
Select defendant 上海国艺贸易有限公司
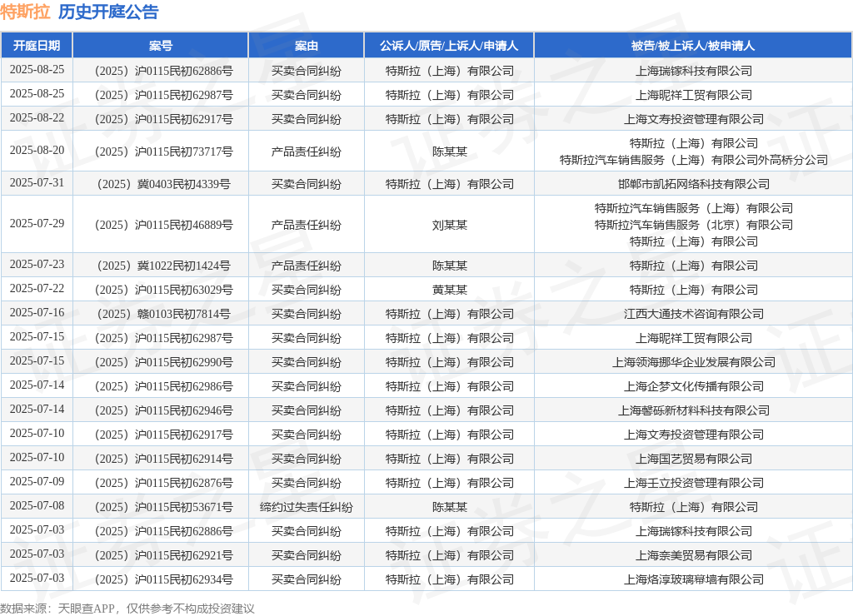pyautogui.click(x=694, y=459)
